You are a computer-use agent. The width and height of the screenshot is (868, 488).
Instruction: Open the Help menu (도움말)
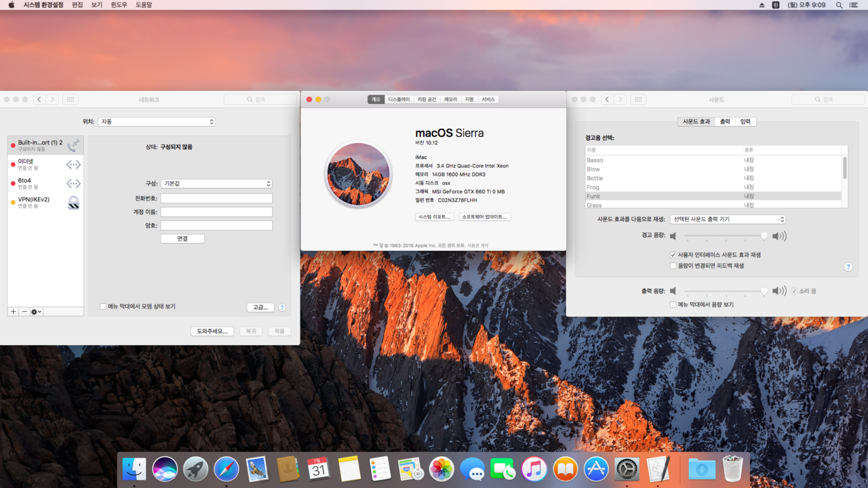tap(144, 5)
